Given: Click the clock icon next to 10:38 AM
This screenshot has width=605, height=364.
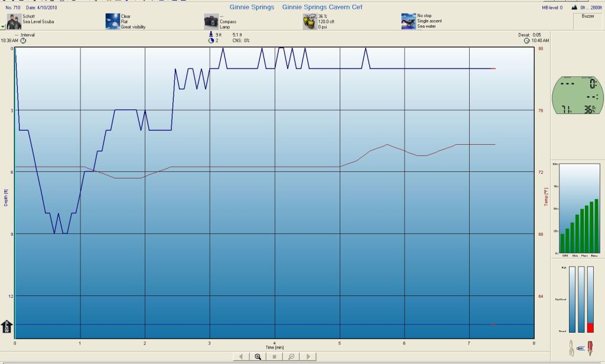Looking at the screenshot, I should pos(23,41).
